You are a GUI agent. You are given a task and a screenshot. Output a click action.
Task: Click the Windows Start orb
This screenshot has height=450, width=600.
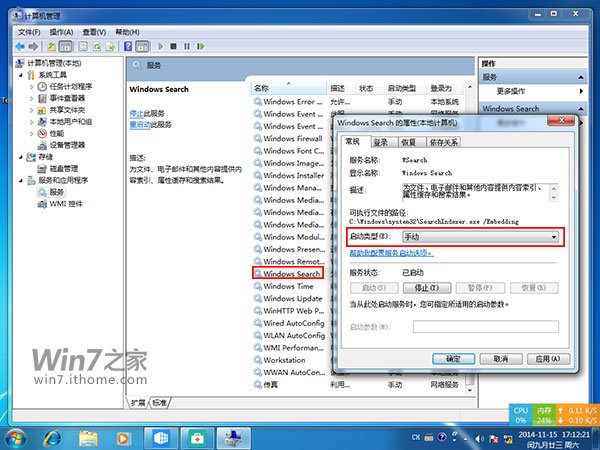[x=18, y=437]
